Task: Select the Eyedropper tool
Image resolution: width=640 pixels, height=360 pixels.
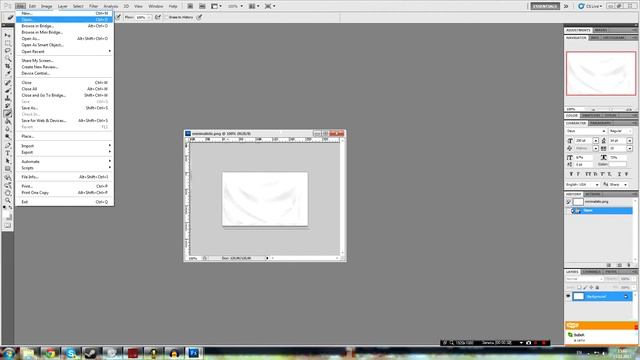Action: 8,73
